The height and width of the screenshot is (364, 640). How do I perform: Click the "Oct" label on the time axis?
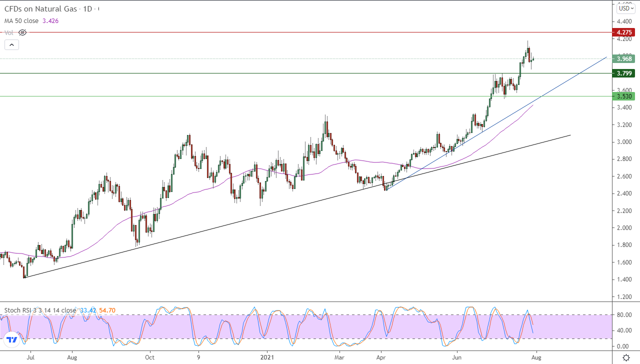tap(149, 357)
